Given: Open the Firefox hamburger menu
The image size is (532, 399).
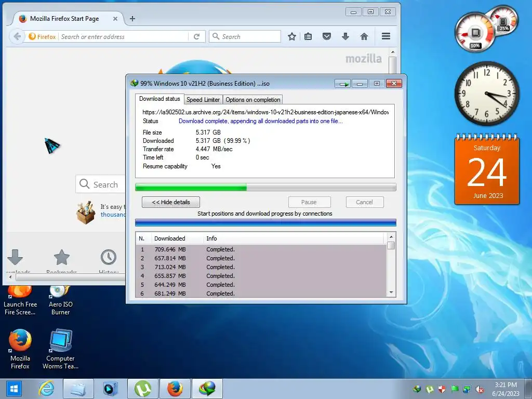Looking at the screenshot, I should tap(386, 36).
